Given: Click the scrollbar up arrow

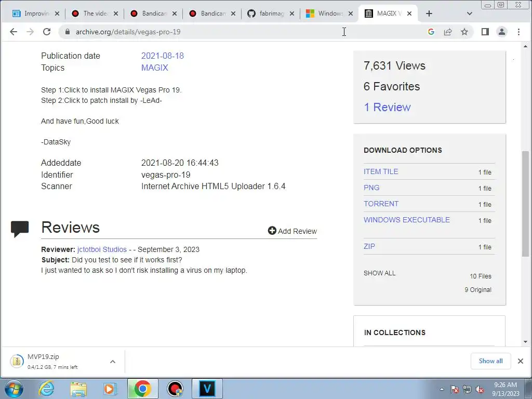Looking at the screenshot, I should tap(525, 46).
